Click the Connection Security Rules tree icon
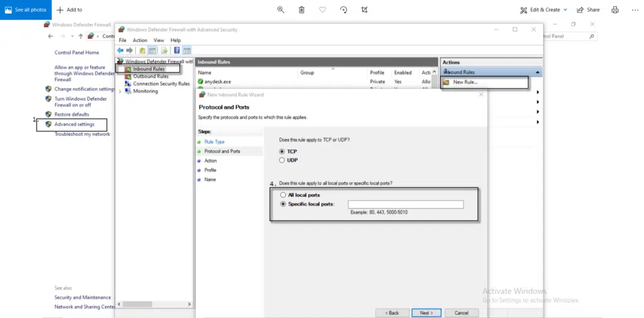 pos(128,84)
